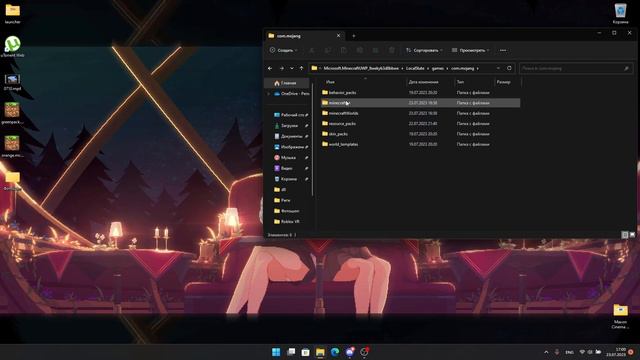Select the greenpack Minecraft file on desktop
The height and width of the screenshot is (360, 640).
coord(12,113)
